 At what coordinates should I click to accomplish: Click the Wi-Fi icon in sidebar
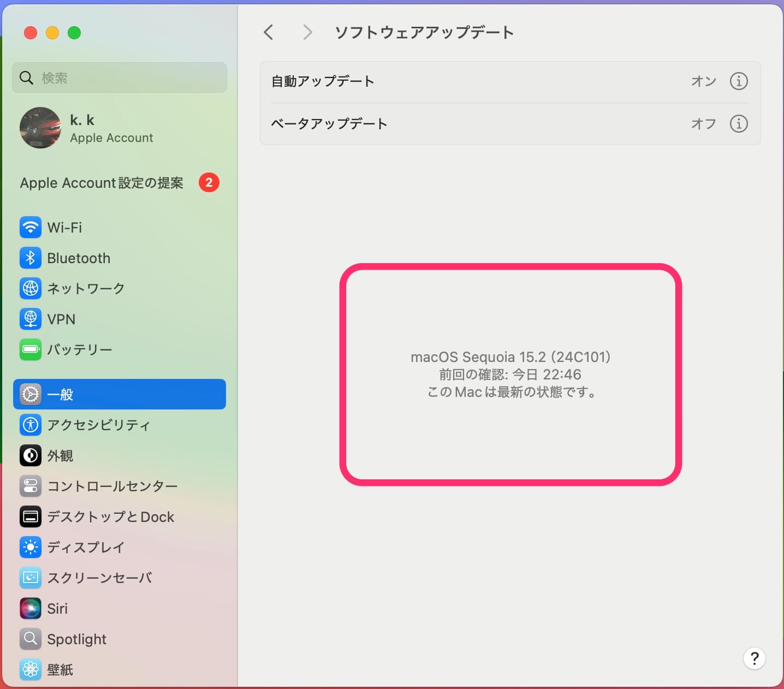tap(31, 227)
